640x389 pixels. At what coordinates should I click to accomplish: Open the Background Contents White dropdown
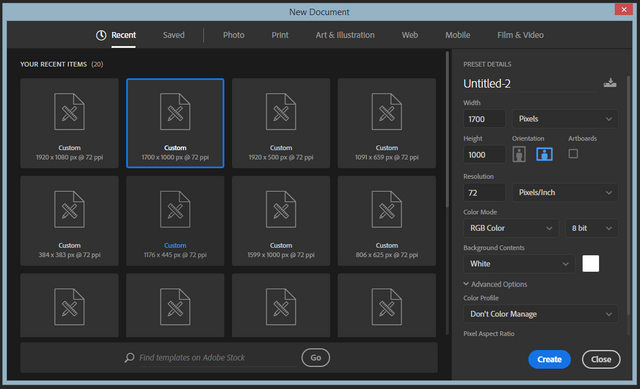coord(519,264)
